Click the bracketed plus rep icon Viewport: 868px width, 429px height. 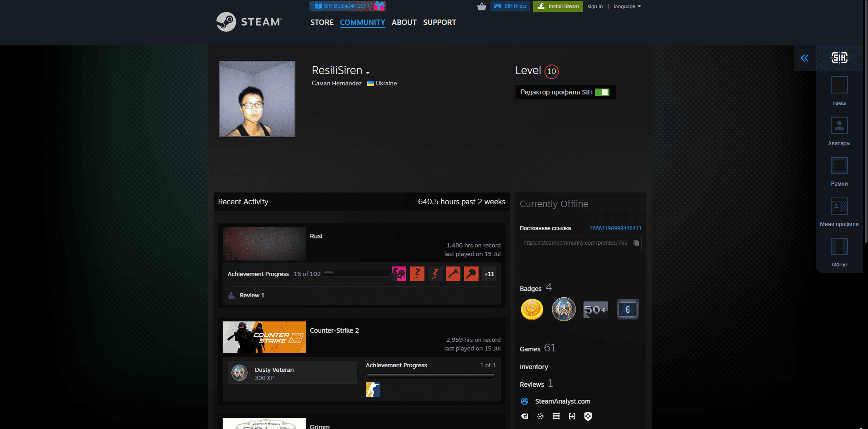(572, 416)
